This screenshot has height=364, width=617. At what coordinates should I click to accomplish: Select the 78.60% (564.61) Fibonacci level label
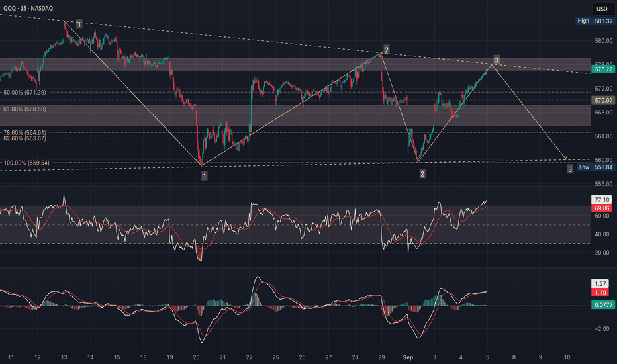click(24, 133)
